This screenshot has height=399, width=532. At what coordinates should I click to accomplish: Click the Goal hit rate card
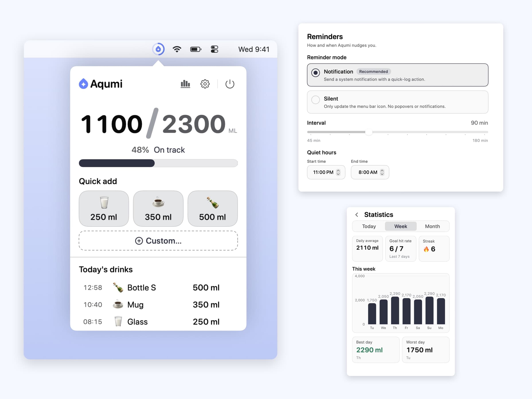pyautogui.click(x=401, y=248)
